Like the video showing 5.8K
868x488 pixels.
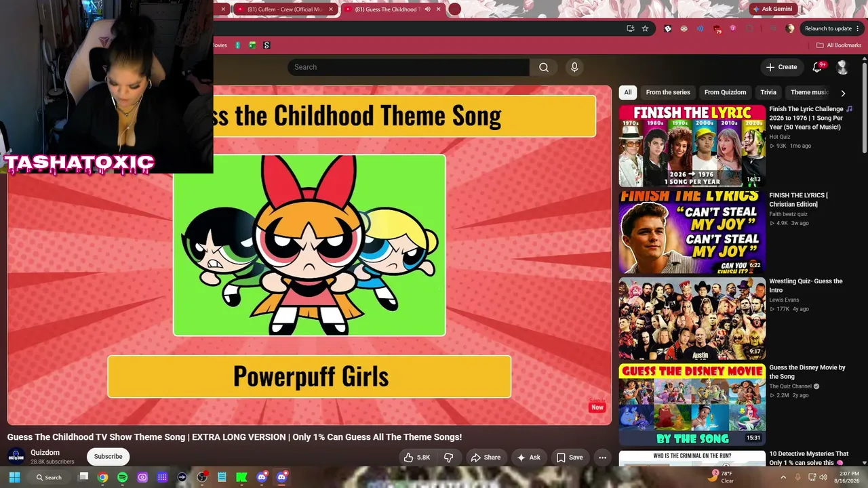[x=417, y=457]
